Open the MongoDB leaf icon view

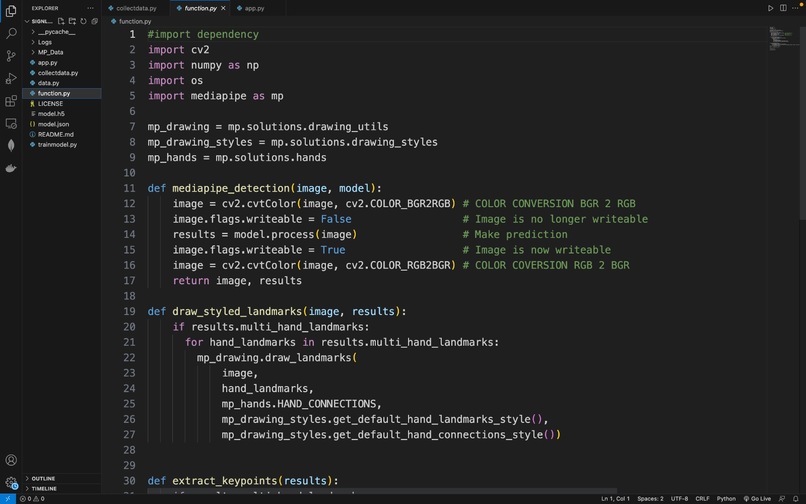coord(11,146)
